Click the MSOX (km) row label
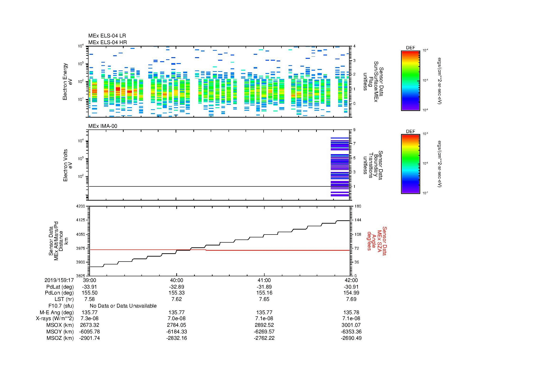 pos(60,325)
